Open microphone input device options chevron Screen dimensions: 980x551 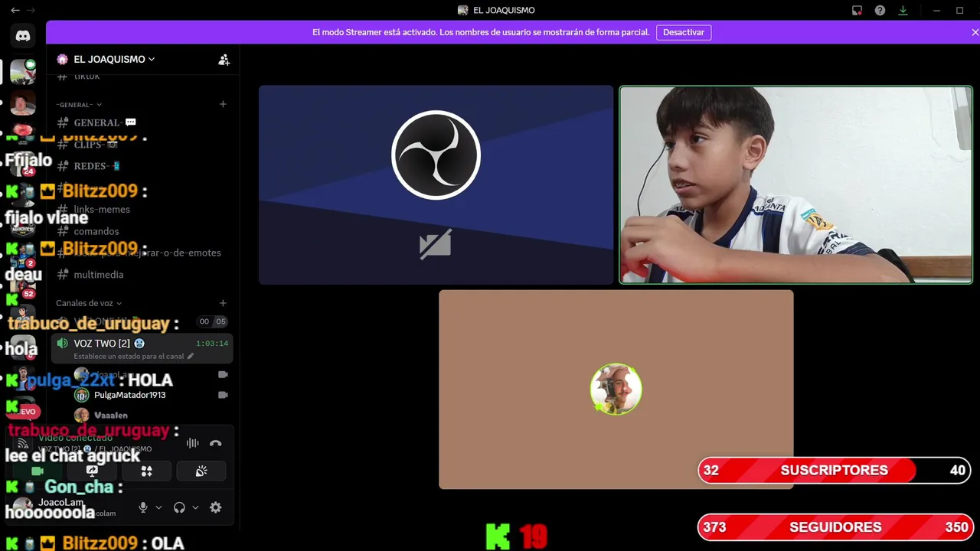point(158,507)
